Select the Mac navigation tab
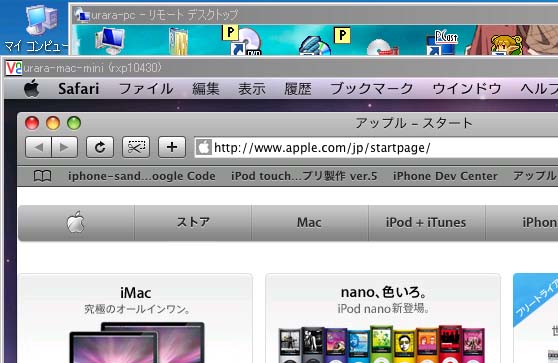The width and height of the screenshot is (558, 363). 310,223
